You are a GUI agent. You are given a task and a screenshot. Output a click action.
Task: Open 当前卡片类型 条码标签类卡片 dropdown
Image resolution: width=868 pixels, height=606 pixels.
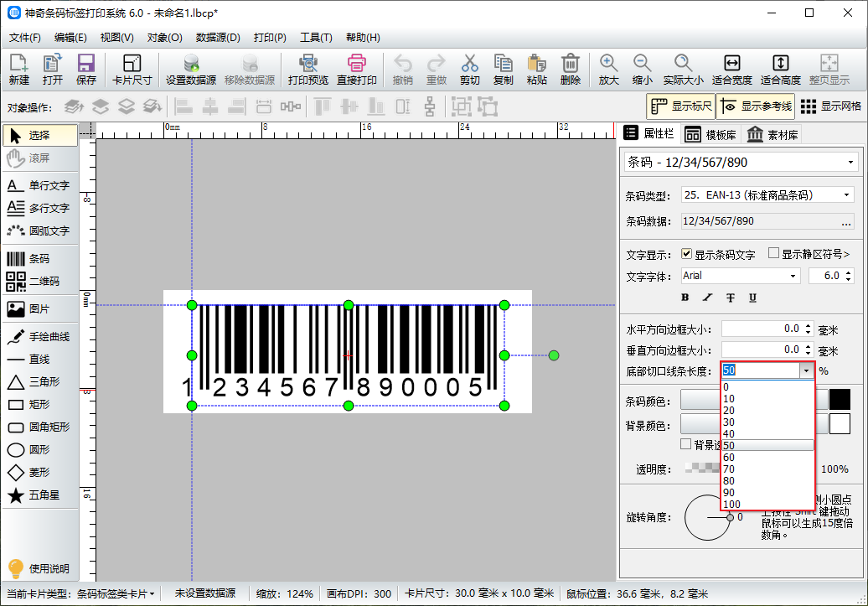116,593
